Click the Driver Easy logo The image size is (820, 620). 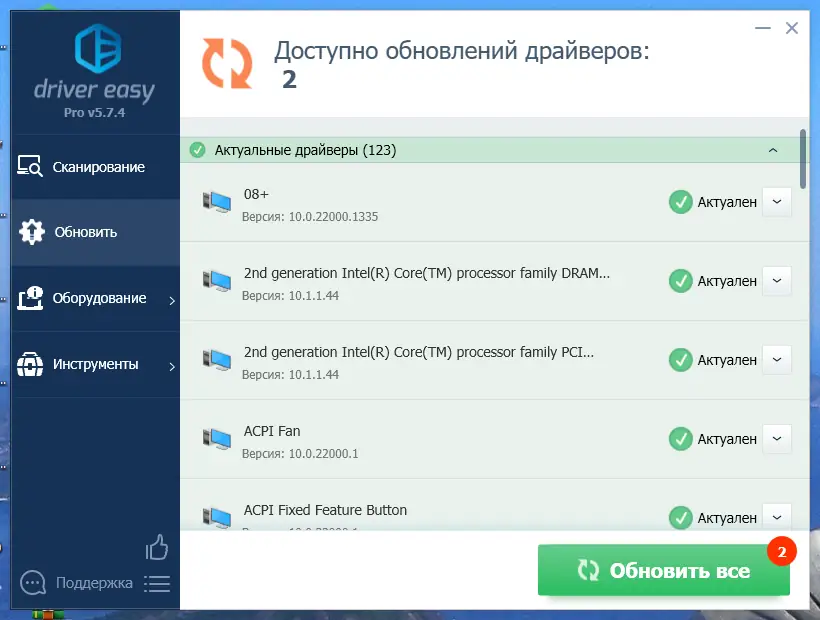98,49
